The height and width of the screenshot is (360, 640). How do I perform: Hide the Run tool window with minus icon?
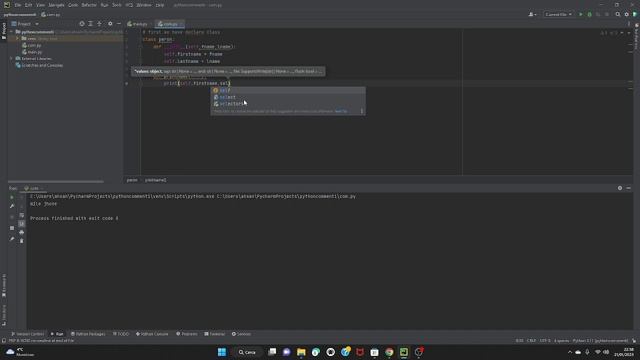coord(629,188)
